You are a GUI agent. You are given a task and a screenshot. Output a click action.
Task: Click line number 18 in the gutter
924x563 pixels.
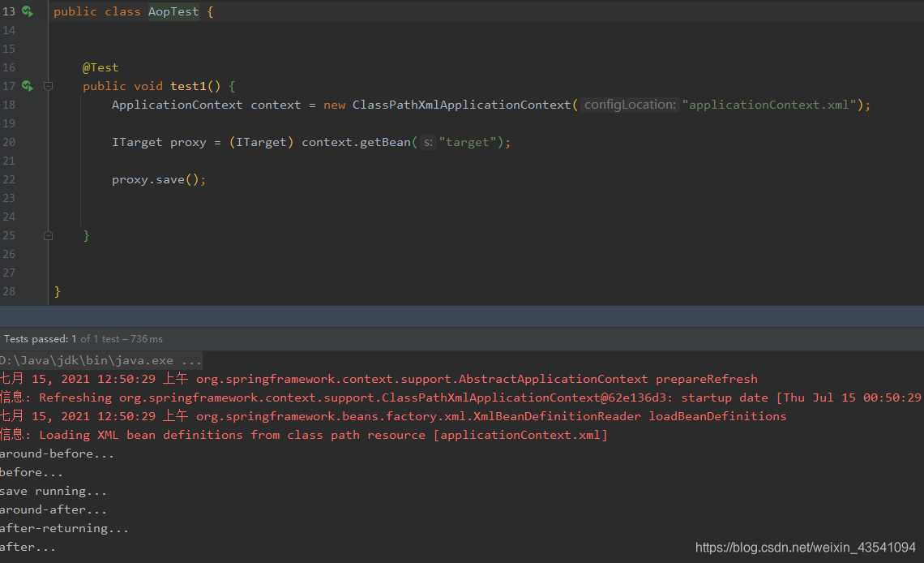click(x=9, y=105)
